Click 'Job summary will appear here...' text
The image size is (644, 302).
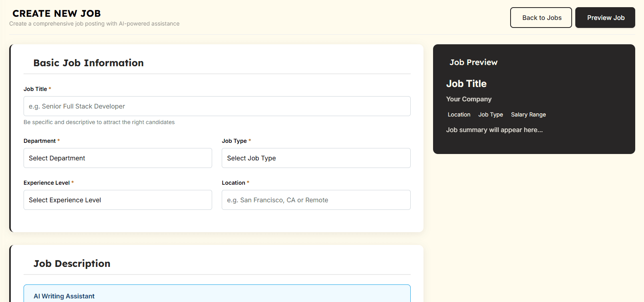point(495,130)
